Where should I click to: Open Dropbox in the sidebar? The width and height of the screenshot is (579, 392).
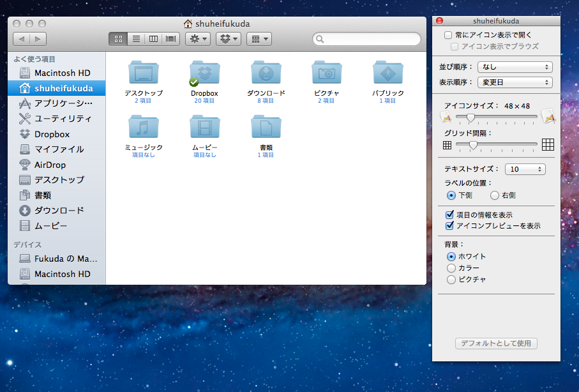(57, 134)
